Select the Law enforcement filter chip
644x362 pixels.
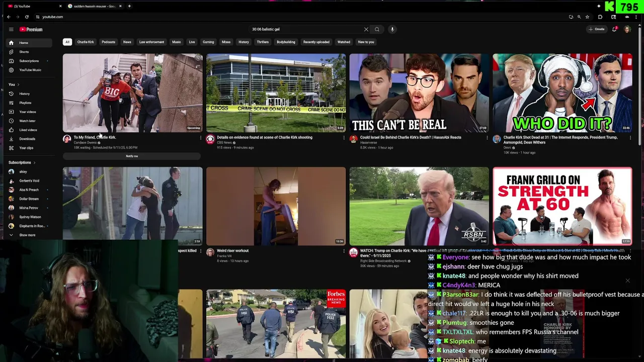(151, 42)
